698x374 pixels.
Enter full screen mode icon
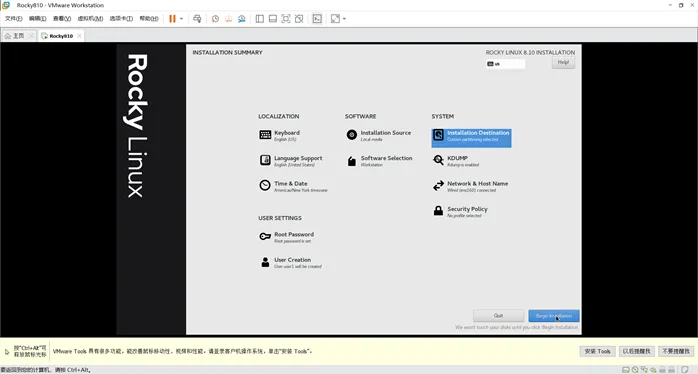coord(286,19)
